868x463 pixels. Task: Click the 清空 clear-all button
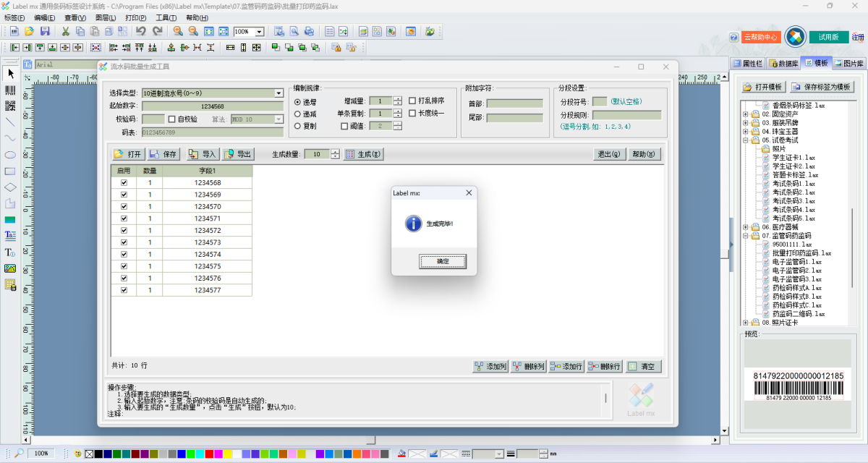pos(643,367)
